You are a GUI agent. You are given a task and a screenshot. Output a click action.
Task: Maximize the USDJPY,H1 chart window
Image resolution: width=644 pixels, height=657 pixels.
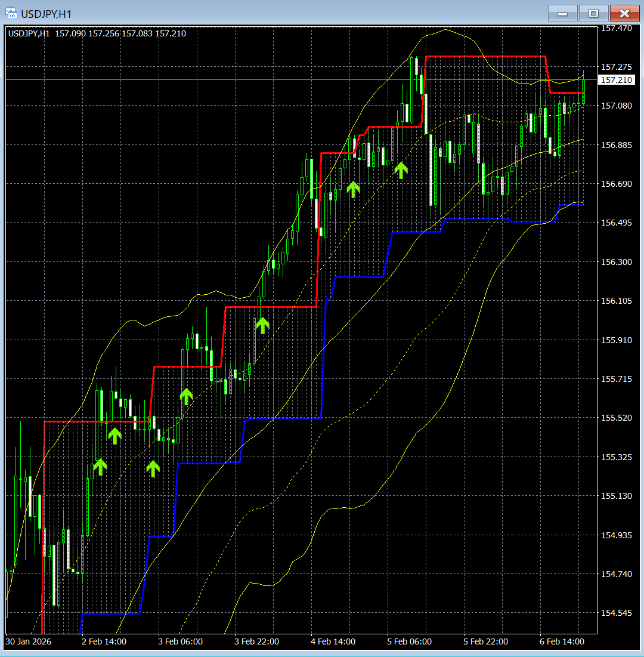(x=593, y=13)
